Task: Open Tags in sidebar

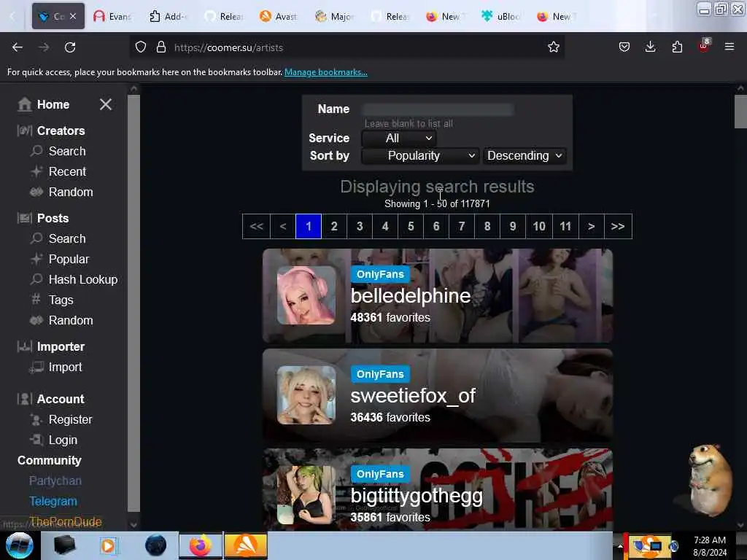Action: [61, 300]
